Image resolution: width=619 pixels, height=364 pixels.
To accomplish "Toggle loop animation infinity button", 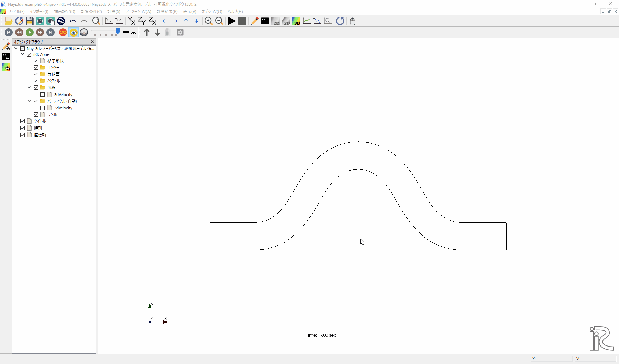I will click(63, 32).
